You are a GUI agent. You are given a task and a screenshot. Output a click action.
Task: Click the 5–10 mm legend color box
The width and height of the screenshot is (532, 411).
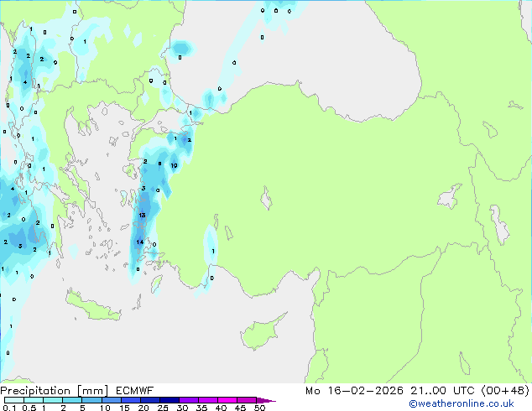coord(91,400)
